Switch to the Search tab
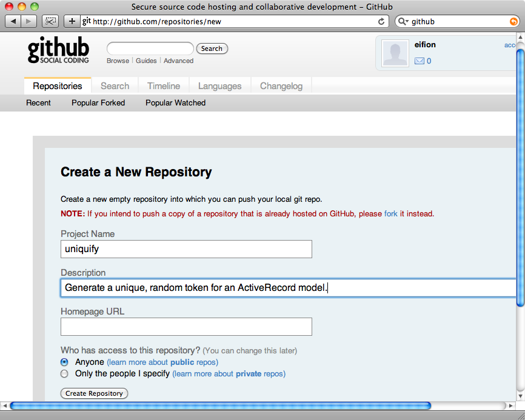525x420 pixels. tap(115, 86)
